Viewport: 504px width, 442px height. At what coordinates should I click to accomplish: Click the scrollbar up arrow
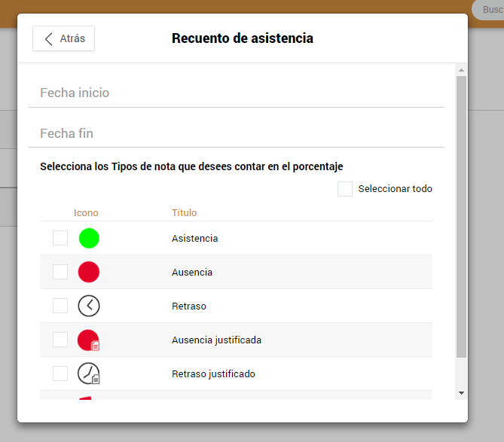pos(462,70)
